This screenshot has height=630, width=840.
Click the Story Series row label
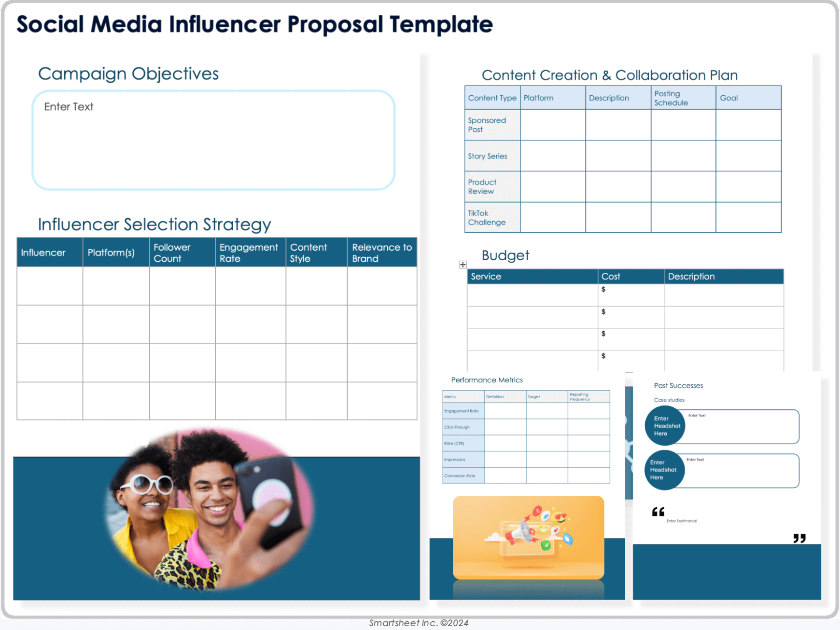[x=492, y=156]
